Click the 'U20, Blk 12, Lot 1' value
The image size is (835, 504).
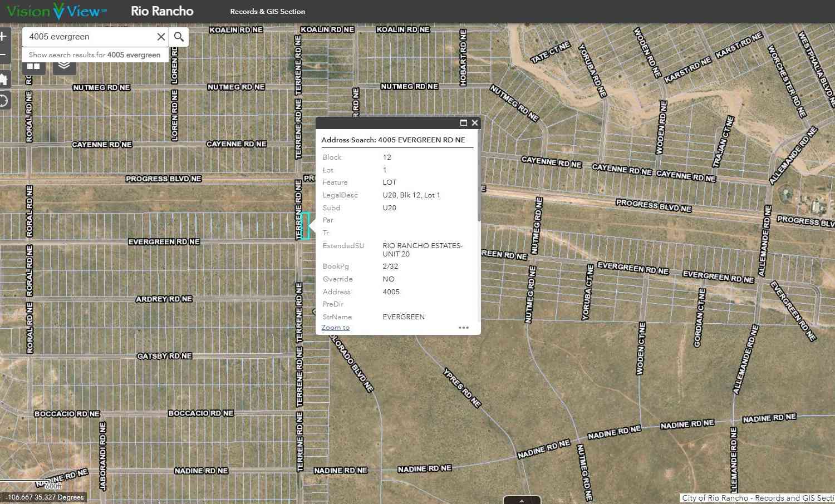click(x=411, y=195)
